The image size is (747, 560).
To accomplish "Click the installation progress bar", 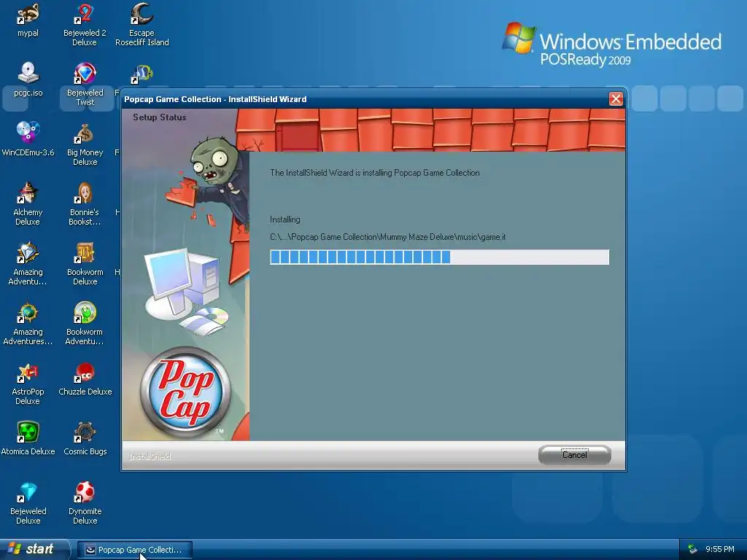I will [439, 257].
